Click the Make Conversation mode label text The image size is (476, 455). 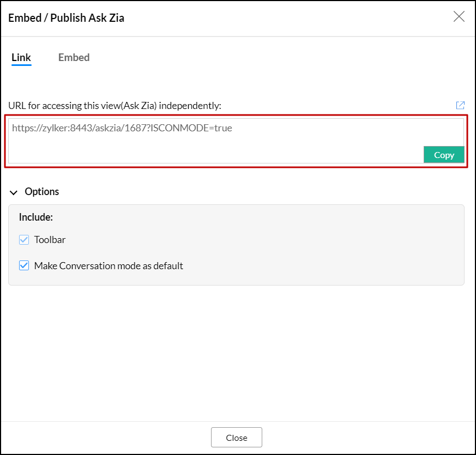(x=109, y=266)
